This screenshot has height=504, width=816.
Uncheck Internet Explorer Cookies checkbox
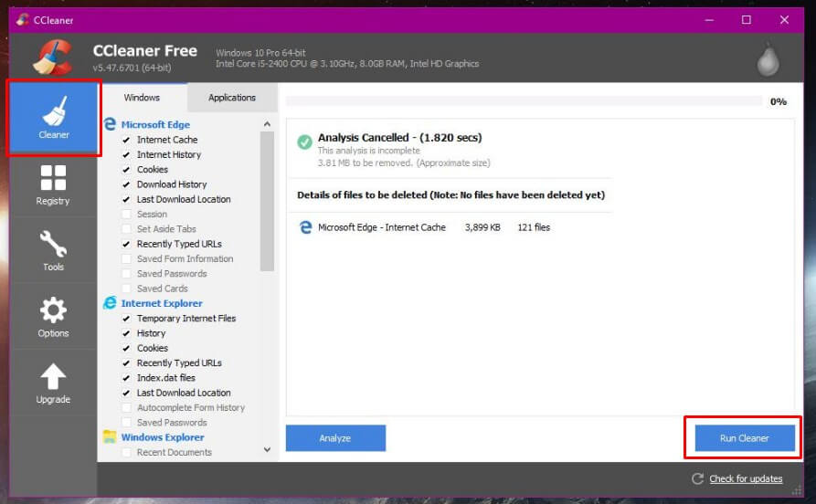tap(126, 348)
